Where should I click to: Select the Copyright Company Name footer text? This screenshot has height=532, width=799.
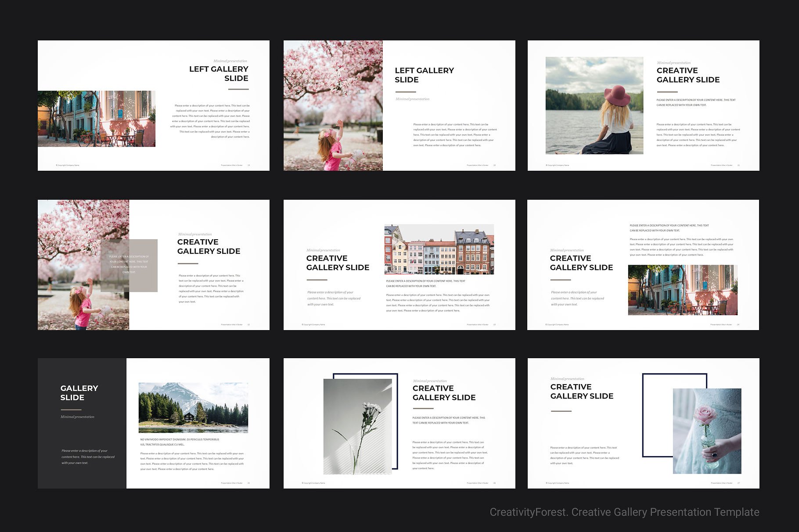click(x=67, y=165)
